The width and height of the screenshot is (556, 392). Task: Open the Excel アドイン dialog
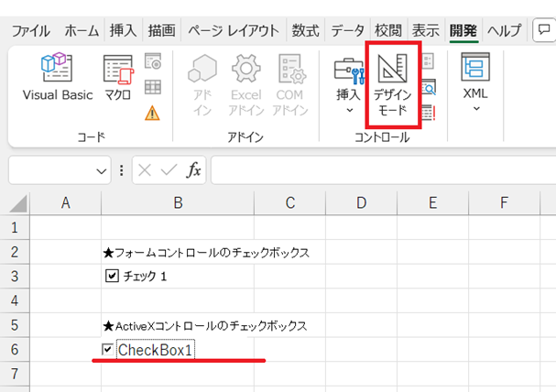pyautogui.click(x=245, y=84)
